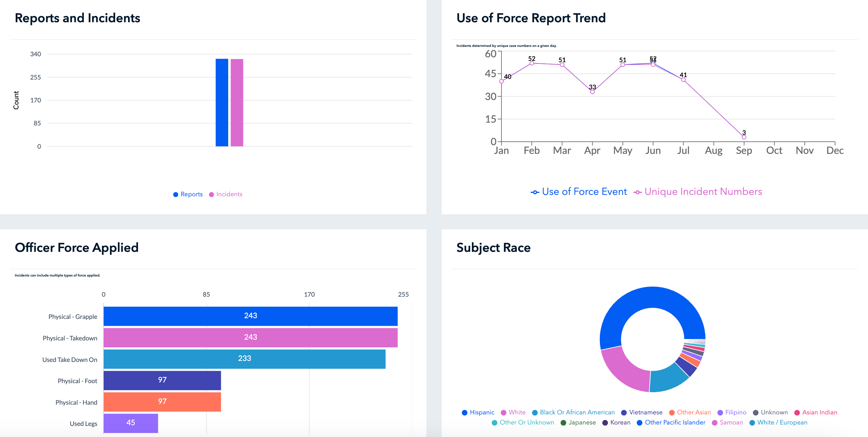Viewport: 868px width, 437px height.
Task: Click the pink Incidents bar
Action: click(237, 102)
